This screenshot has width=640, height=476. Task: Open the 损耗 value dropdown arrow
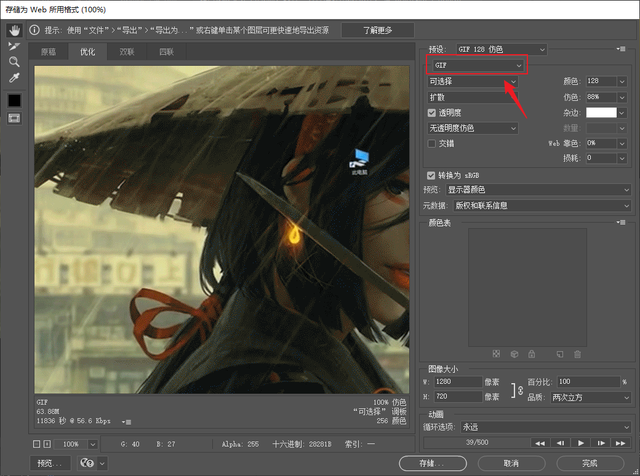click(622, 158)
